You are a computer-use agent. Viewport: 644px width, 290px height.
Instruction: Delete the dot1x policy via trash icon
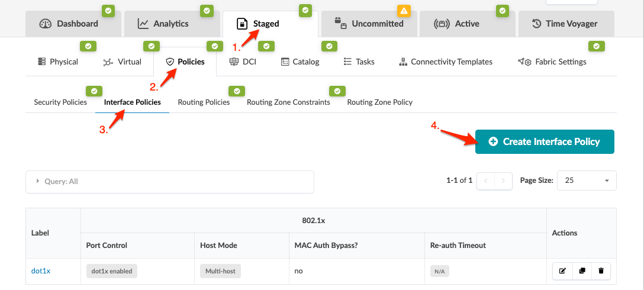coord(601,271)
